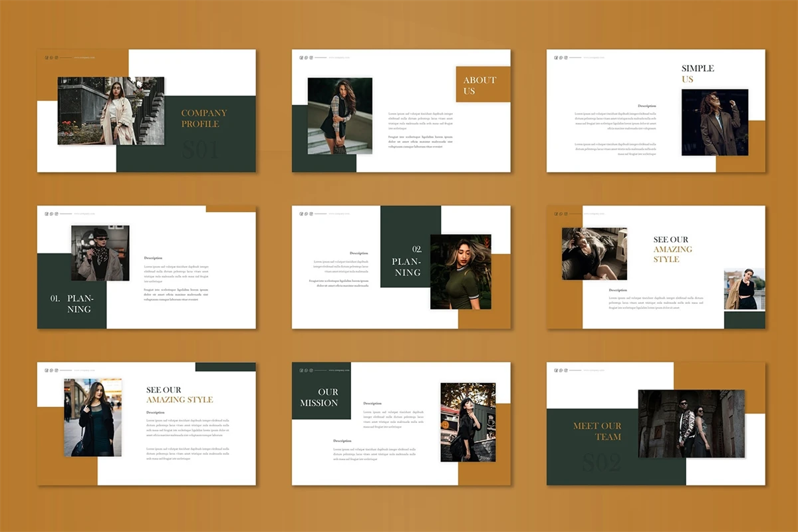
Task: Select the Company Profile heading text
Action: (204, 118)
